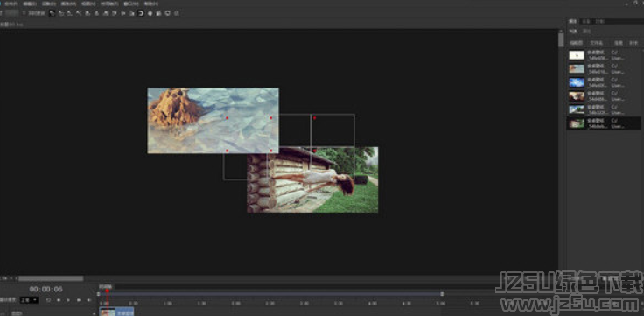The image size is (644, 316).
Task: Click the play button in playback controls
Action: pos(68,300)
